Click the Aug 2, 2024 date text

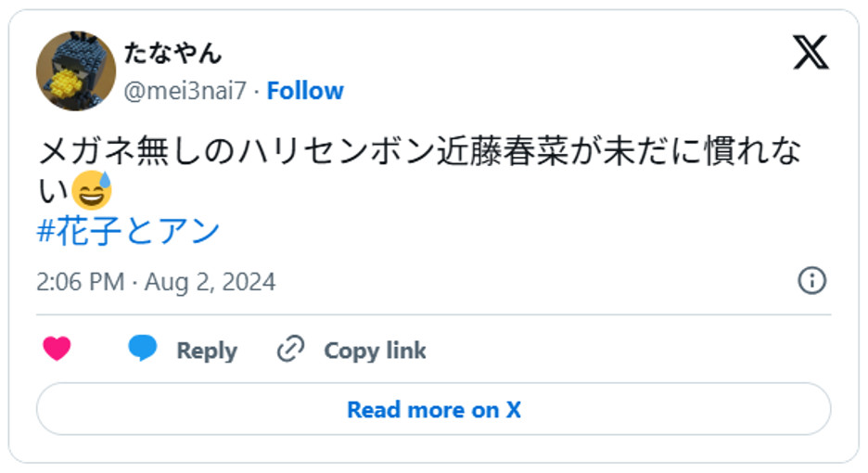tap(210, 282)
